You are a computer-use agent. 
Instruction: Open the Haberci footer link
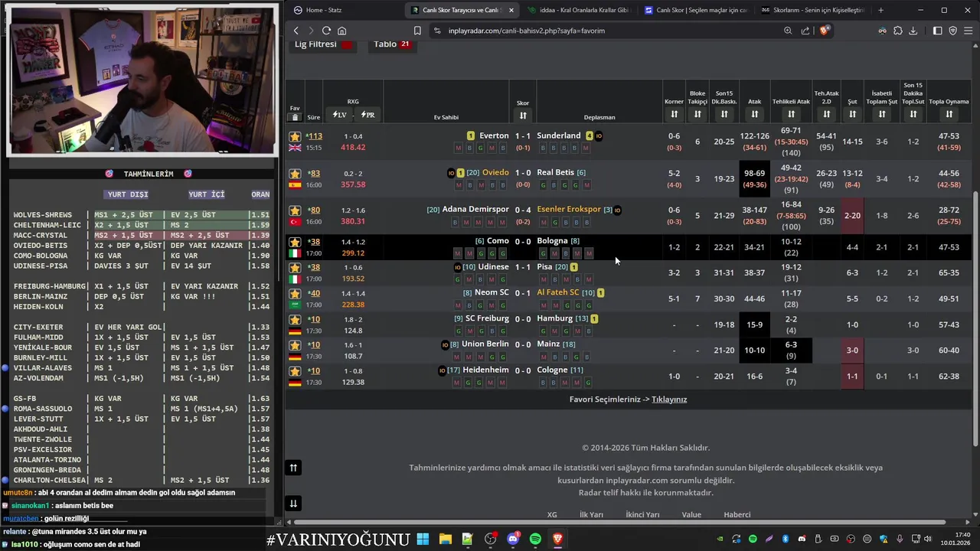[x=737, y=514]
